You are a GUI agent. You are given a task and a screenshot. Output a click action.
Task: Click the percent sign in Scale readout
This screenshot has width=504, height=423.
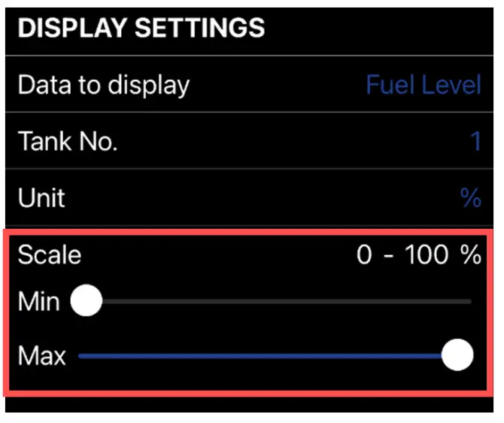(x=471, y=254)
